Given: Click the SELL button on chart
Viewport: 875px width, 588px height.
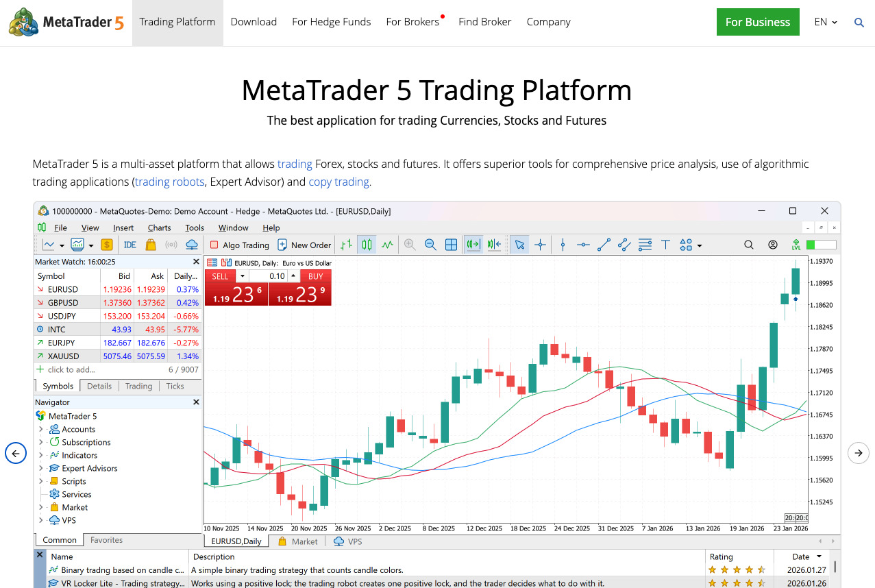Looking at the screenshot, I should (x=220, y=276).
